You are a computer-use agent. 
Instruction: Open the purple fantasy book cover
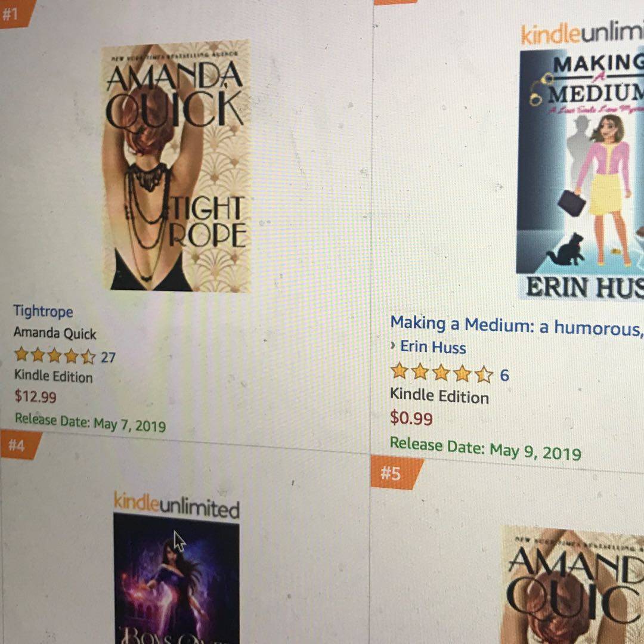pos(176,578)
